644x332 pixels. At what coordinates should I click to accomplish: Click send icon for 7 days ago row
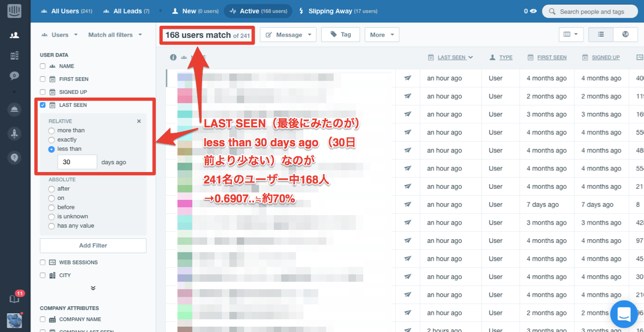(x=408, y=205)
